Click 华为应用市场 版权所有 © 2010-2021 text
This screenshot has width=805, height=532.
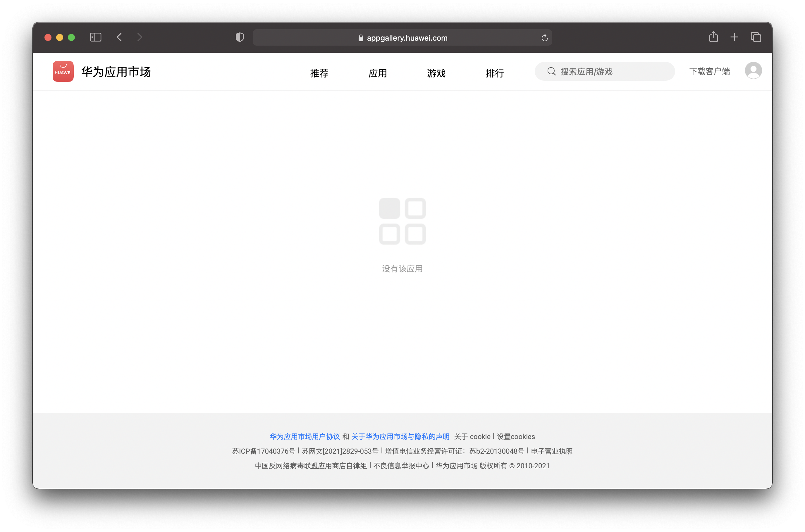click(x=492, y=465)
